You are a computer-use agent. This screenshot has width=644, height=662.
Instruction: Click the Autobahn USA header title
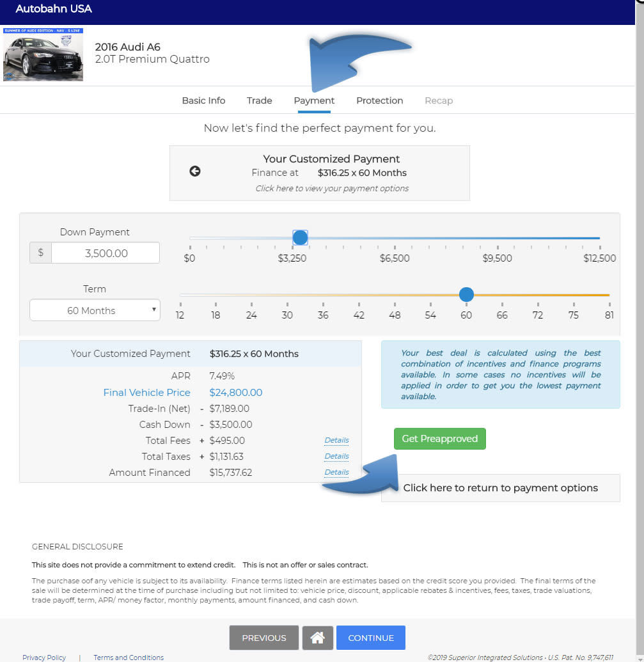tap(54, 9)
